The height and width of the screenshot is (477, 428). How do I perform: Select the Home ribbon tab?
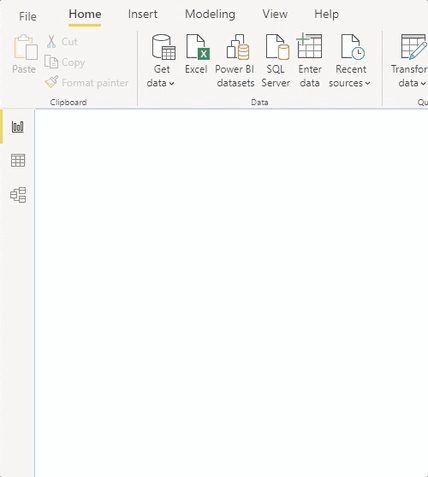[x=85, y=14]
